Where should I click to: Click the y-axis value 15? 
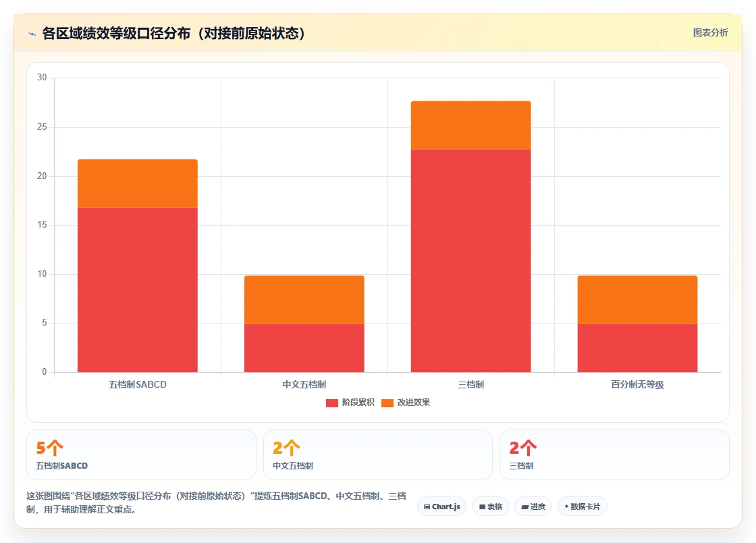(42, 225)
